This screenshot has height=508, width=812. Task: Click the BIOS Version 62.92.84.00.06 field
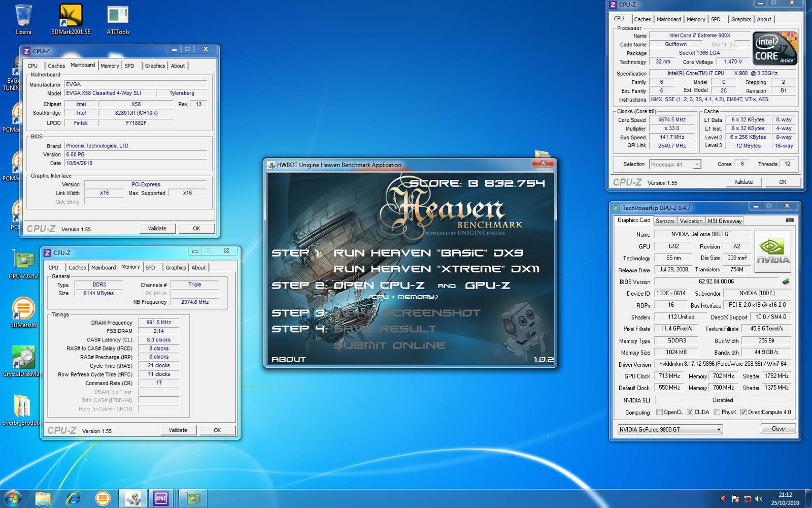pyautogui.click(x=716, y=281)
